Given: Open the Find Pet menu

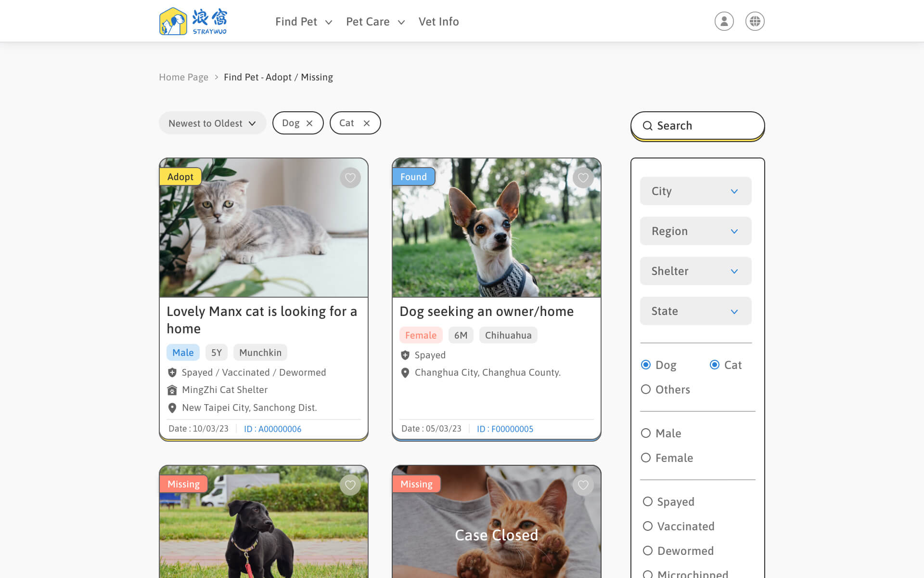Looking at the screenshot, I should click(303, 21).
